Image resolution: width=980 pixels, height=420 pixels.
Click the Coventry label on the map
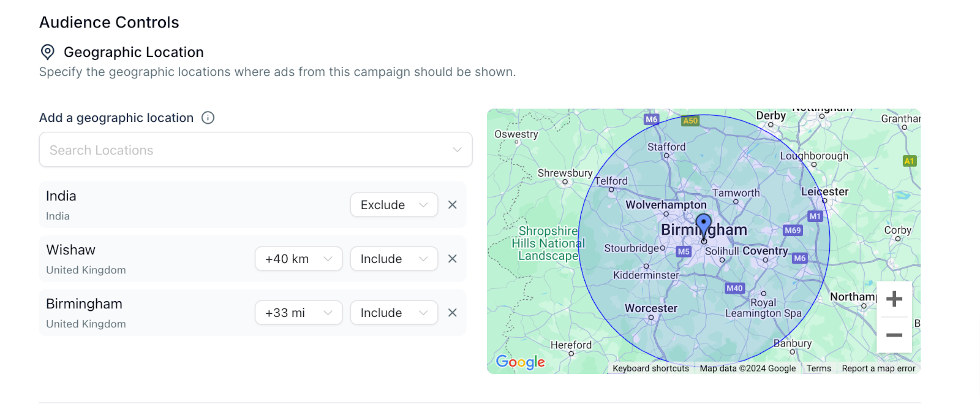tap(765, 251)
